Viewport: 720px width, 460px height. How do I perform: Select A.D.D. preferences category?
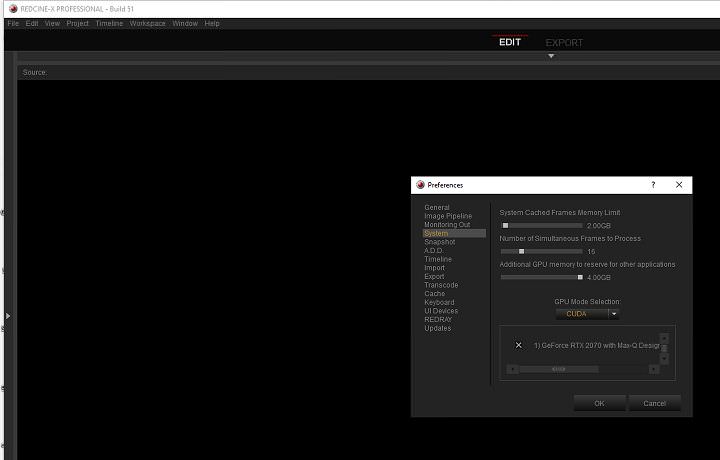coord(433,251)
